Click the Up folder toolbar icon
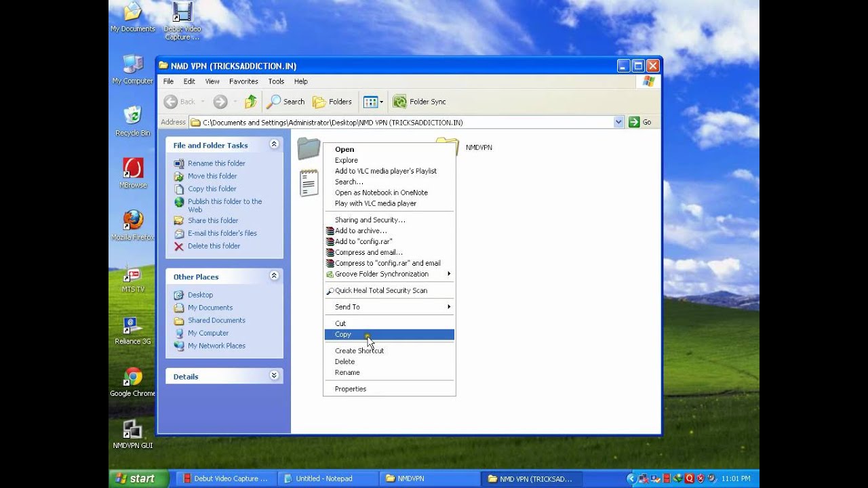Image resolution: width=868 pixels, height=488 pixels. (251, 102)
